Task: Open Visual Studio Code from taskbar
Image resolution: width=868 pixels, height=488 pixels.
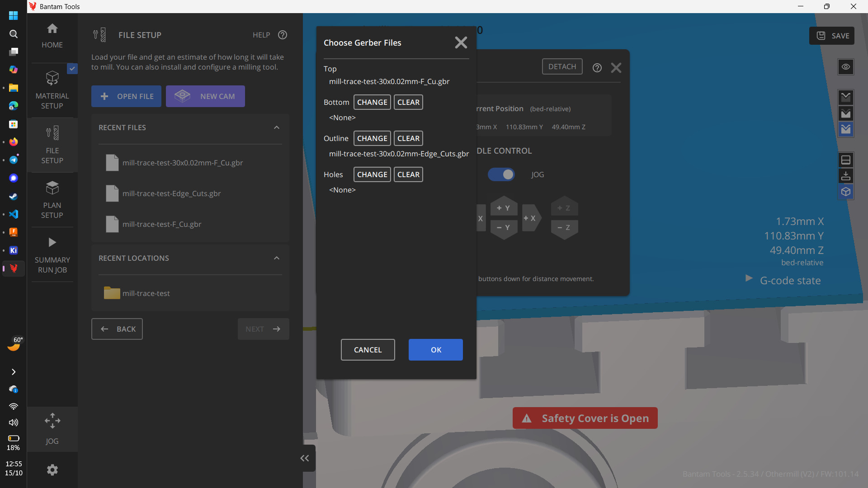Action: 14,214
